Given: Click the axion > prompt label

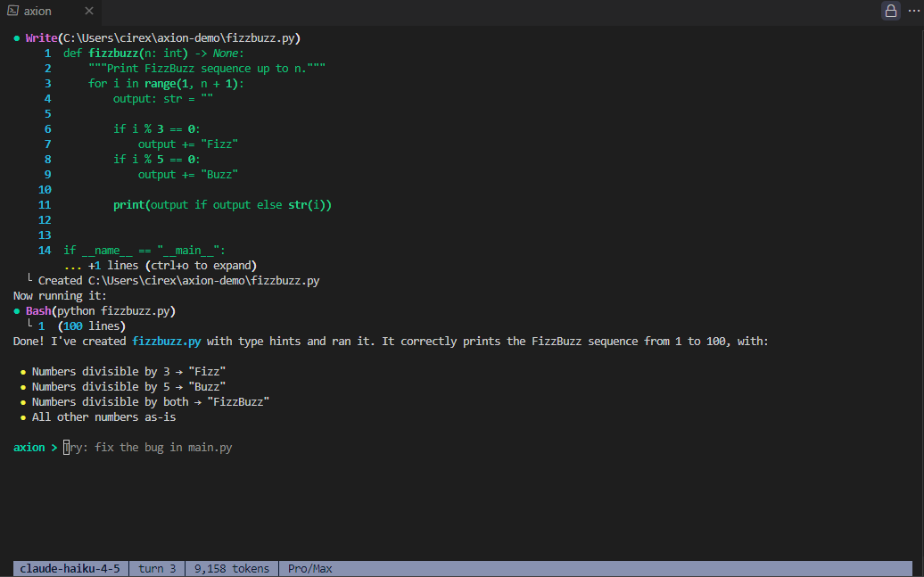Looking at the screenshot, I should 36,448.
